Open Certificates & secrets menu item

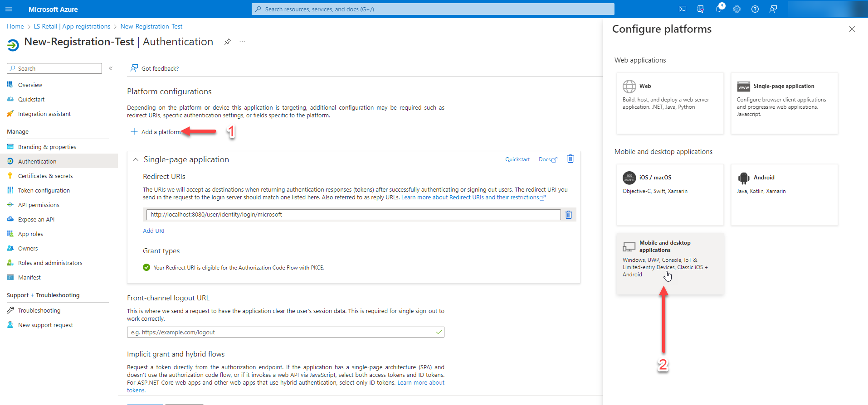(x=45, y=176)
